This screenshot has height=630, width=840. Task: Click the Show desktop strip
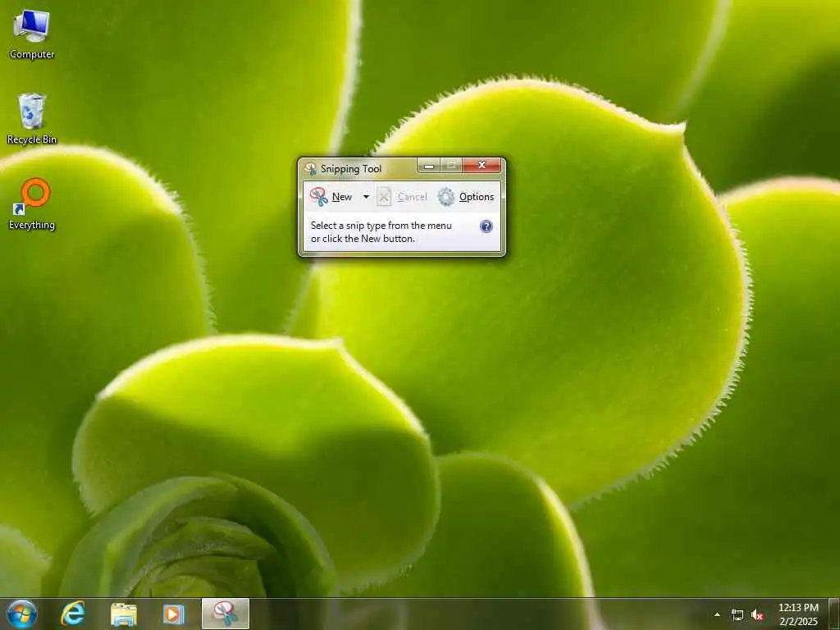[834, 614]
